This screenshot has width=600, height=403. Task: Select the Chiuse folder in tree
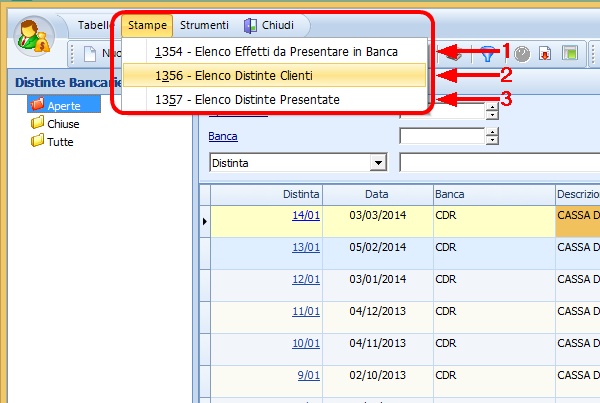click(x=62, y=123)
